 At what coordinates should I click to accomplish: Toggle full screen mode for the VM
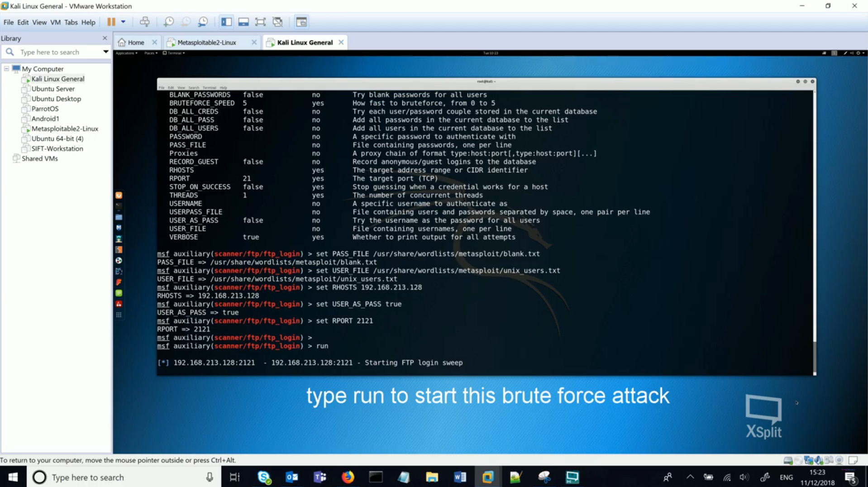pos(260,21)
